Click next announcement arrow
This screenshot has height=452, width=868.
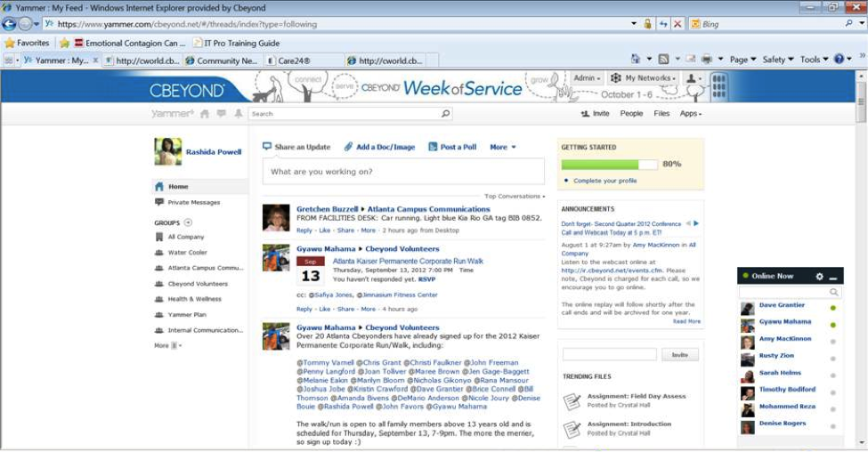(x=696, y=223)
